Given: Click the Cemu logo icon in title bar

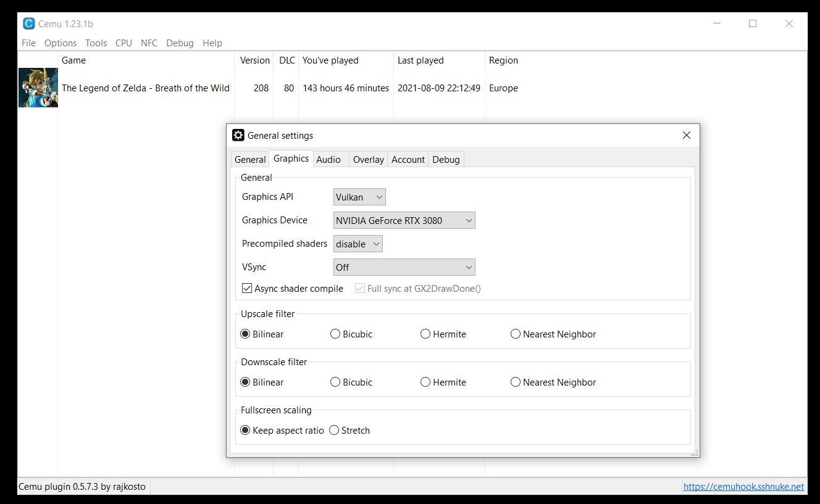Looking at the screenshot, I should (x=28, y=23).
